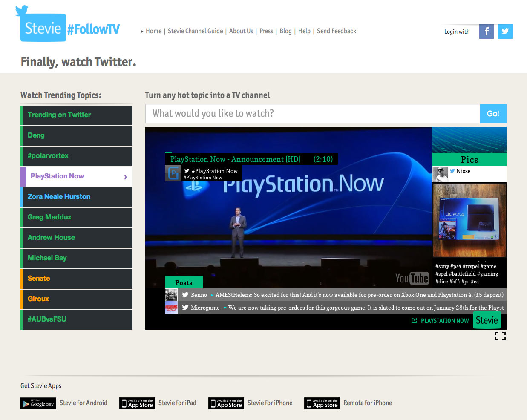The height and width of the screenshot is (420, 527).
Task: Watch the Senate topic
Action: pyautogui.click(x=77, y=279)
